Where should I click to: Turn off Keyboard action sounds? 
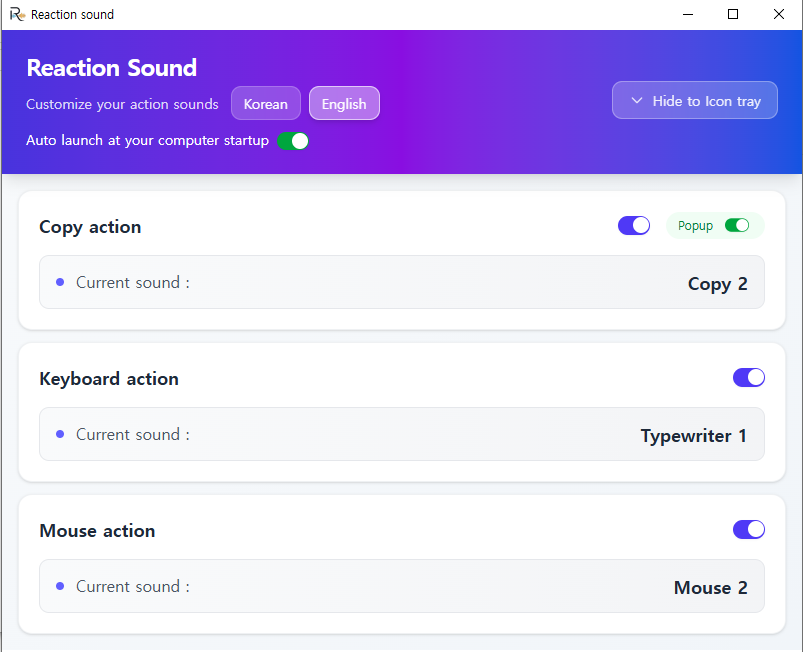748,377
